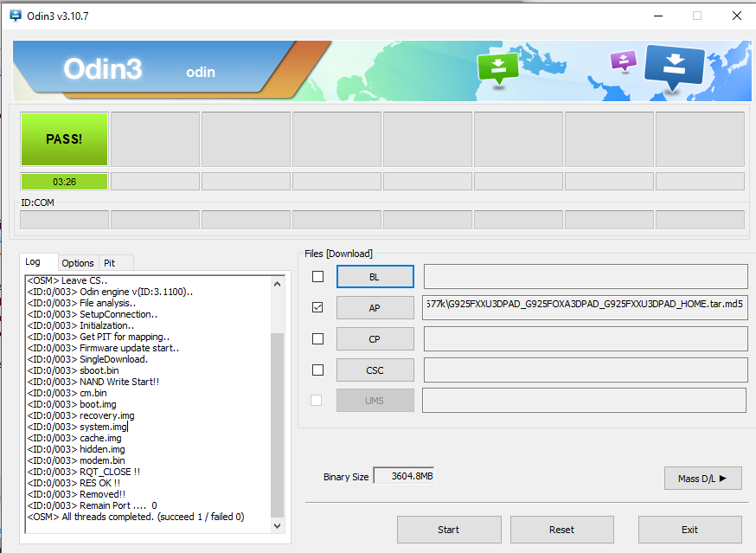
Task: Click log line '<OSM> Leave CS..'
Action: click(x=67, y=280)
